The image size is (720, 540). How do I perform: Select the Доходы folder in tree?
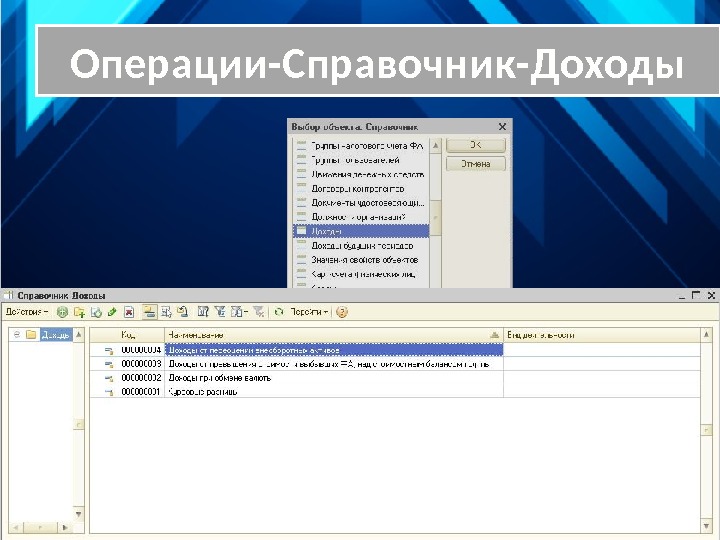click(56, 335)
